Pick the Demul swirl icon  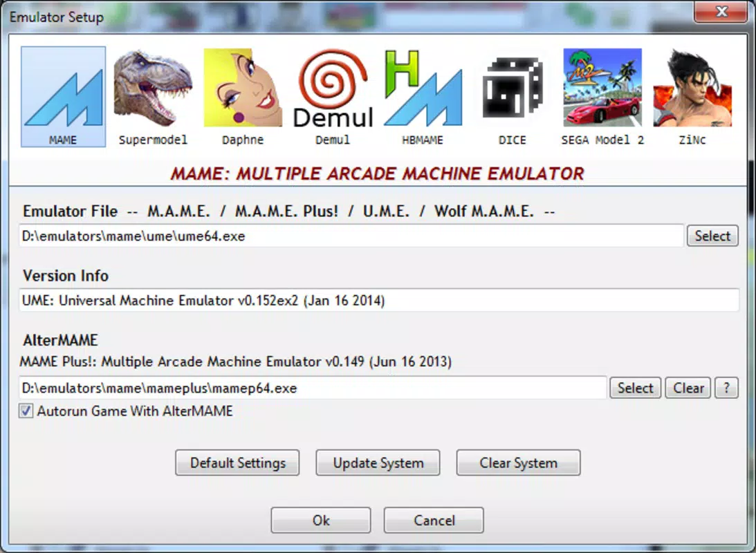tap(333, 97)
